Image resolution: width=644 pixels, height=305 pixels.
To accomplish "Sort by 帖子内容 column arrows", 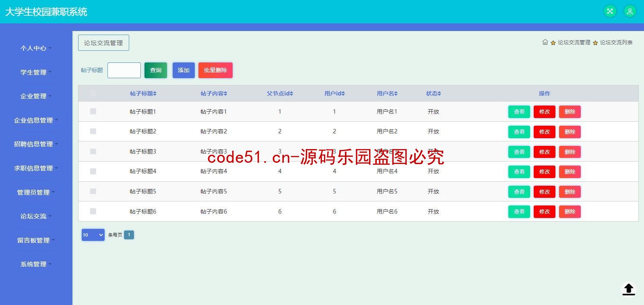I will 226,93.
